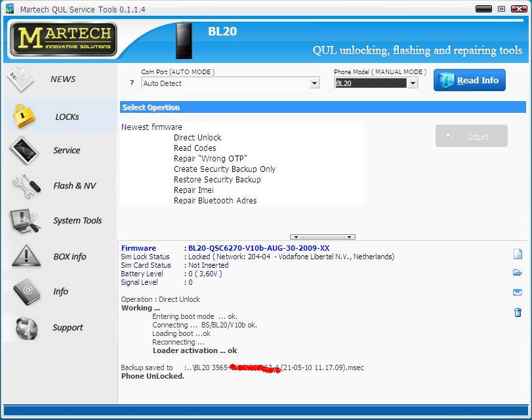This screenshot has width=532, height=420.
Task: Maximize the Martech window
Action: pyautogui.click(x=501, y=9)
